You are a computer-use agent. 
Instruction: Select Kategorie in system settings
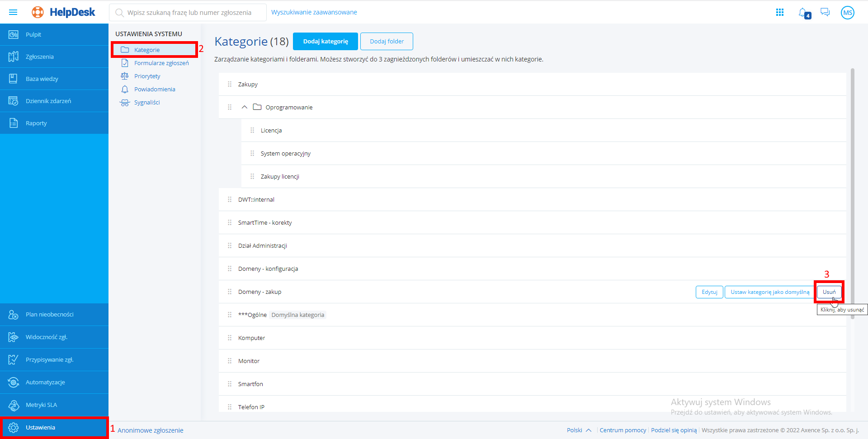154,50
